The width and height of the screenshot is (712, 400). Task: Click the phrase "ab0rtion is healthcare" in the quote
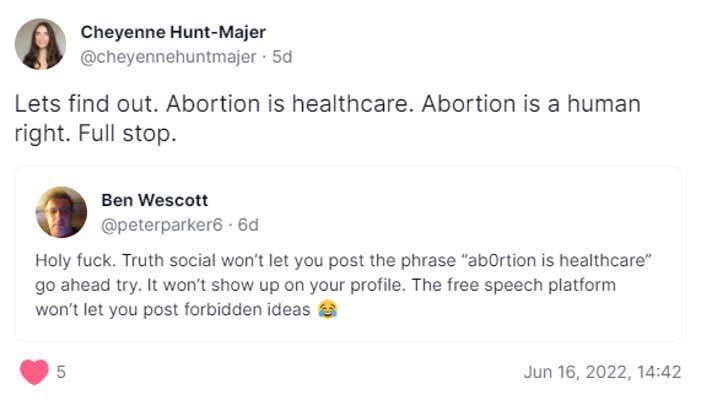[556, 260]
